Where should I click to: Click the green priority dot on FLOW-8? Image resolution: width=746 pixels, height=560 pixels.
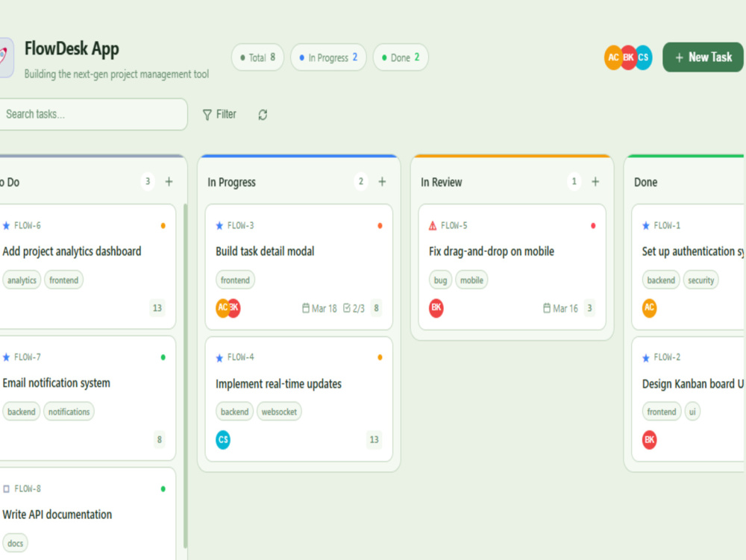pyautogui.click(x=163, y=488)
